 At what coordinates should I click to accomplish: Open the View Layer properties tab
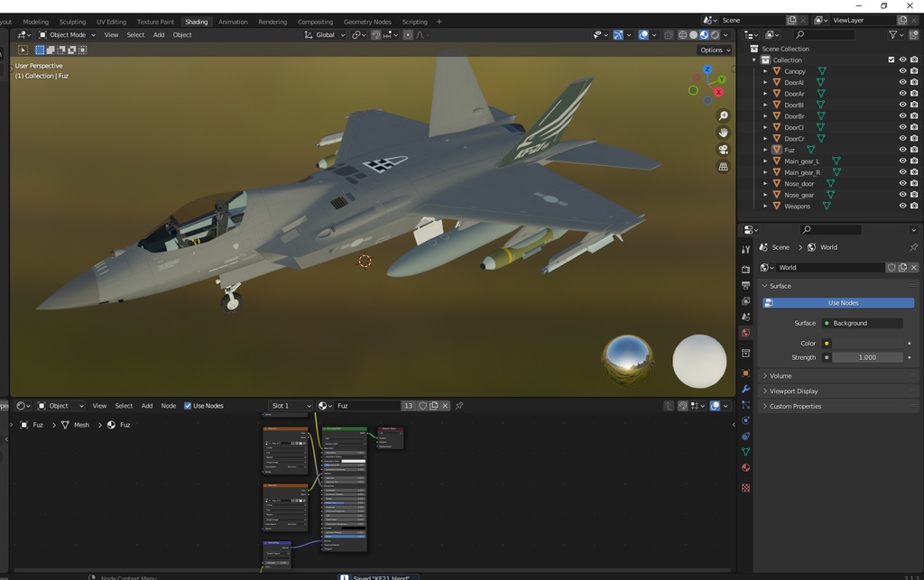pyautogui.click(x=745, y=301)
